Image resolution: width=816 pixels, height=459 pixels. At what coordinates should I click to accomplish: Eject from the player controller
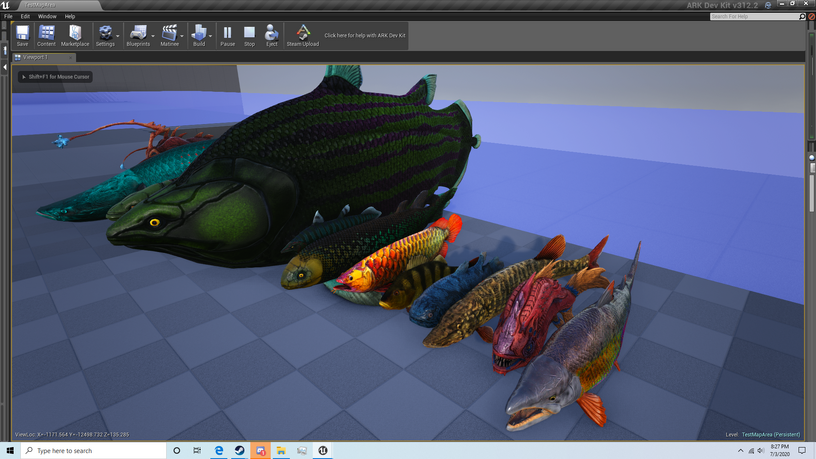[272, 35]
